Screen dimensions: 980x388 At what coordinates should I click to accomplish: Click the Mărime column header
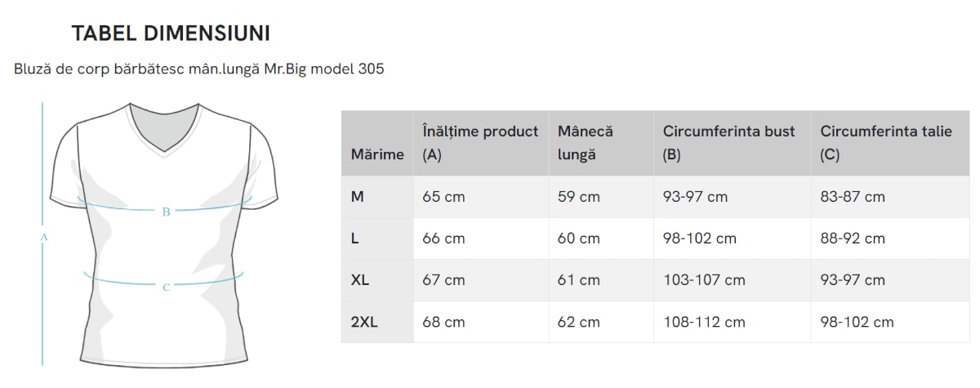(x=377, y=154)
